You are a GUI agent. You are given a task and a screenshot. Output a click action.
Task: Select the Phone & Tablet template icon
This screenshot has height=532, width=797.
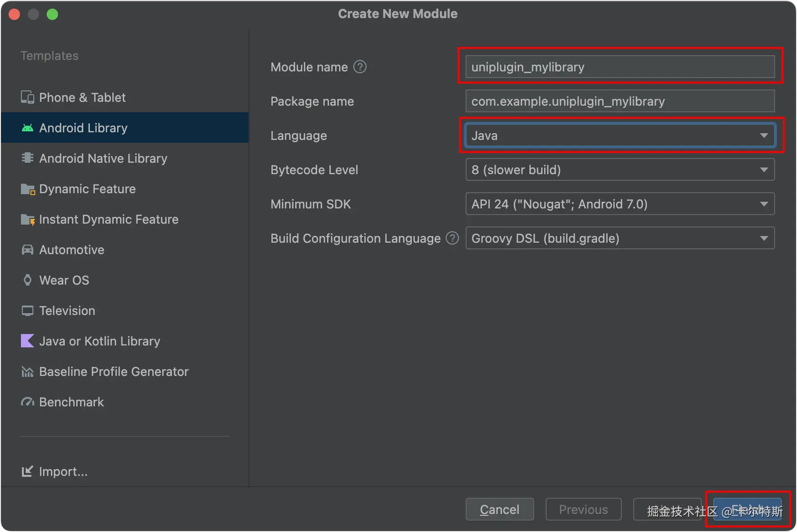click(x=28, y=98)
